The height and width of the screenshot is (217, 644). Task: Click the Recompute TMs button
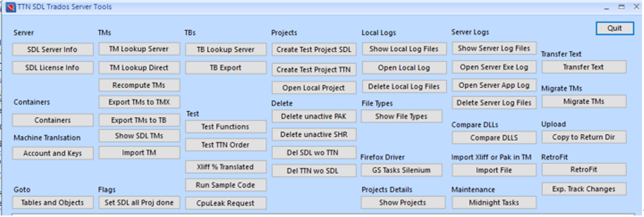(x=139, y=85)
